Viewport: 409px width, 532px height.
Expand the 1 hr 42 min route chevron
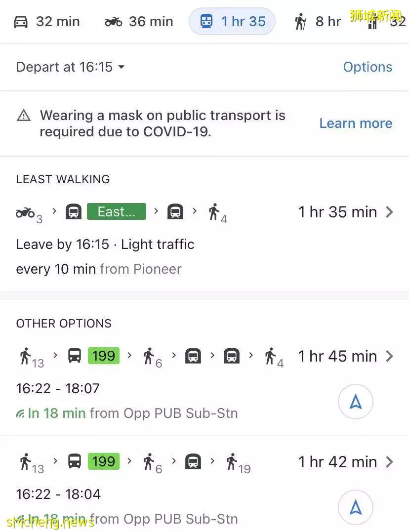pyautogui.click(x=390, y=462)
